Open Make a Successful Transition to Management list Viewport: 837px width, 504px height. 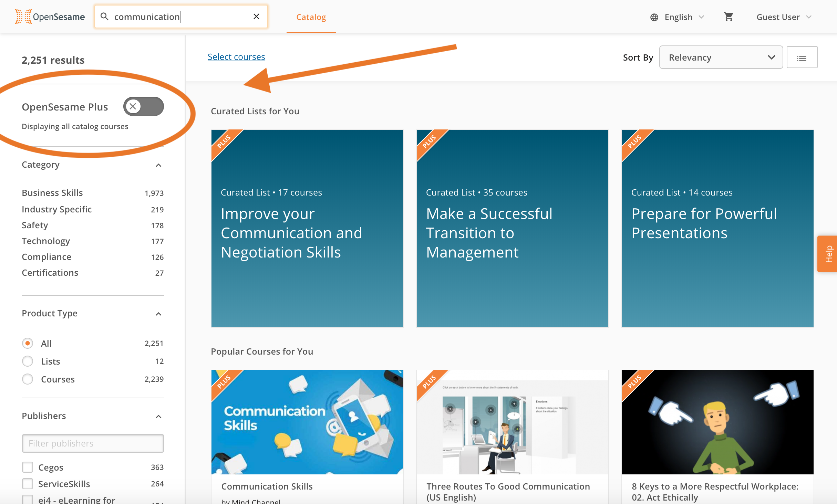pyautogui.click(x=512, y=228)
